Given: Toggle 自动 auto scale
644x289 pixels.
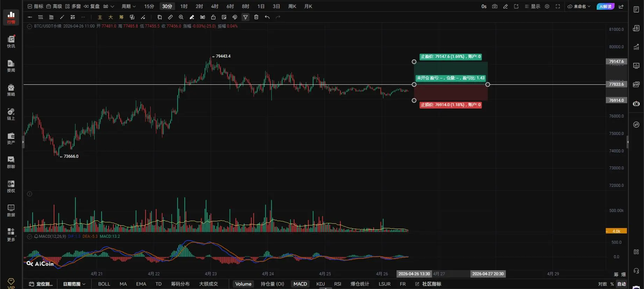Looking at the screenshot, I should click(622, 284).
